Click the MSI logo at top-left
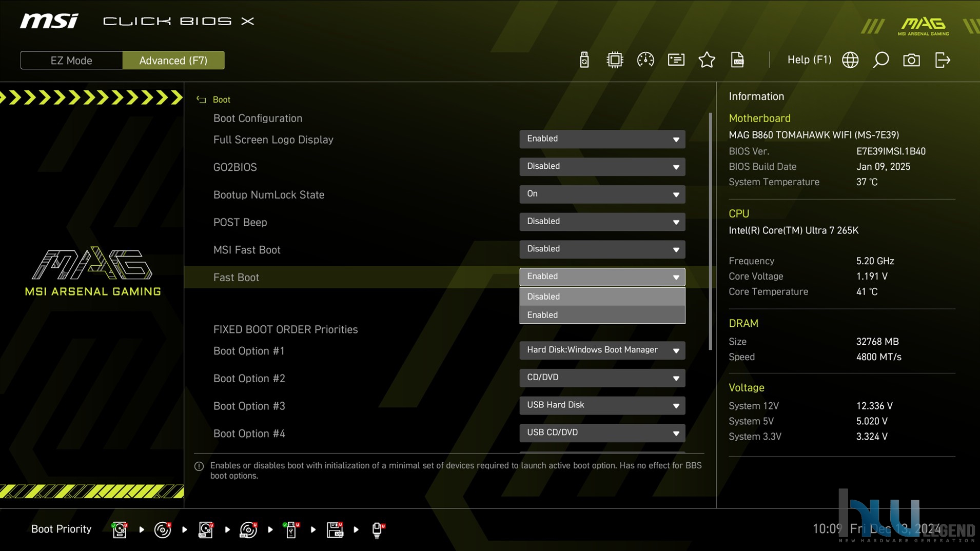 (x=49, y=21)
